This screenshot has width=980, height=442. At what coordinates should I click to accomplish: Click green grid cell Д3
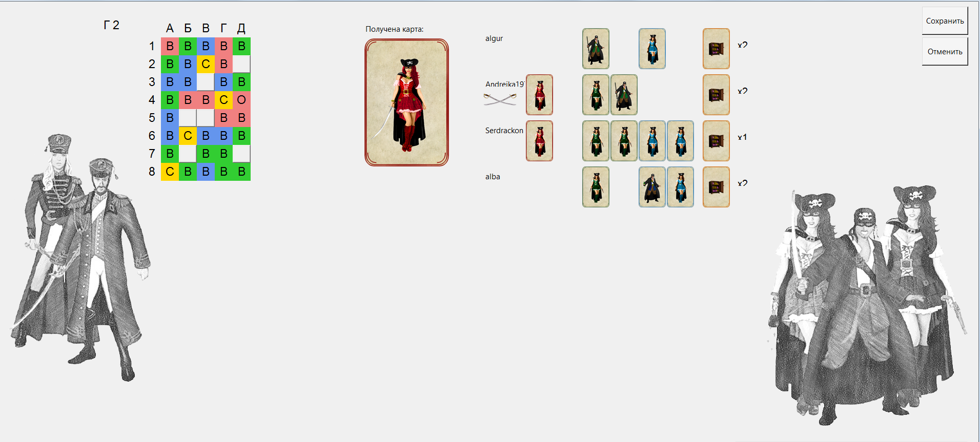point(241,82)
